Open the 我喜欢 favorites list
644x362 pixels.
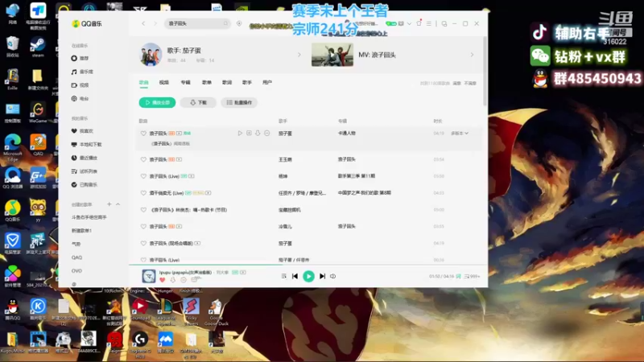(x=82, y=131)
